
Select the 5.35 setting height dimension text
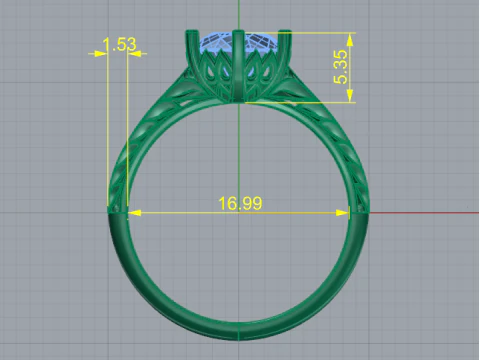click(340, 67)
